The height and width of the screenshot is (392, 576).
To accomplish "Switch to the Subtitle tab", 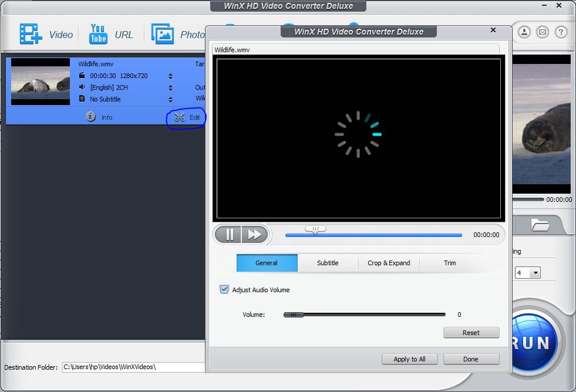I will (x=328, y=263).
